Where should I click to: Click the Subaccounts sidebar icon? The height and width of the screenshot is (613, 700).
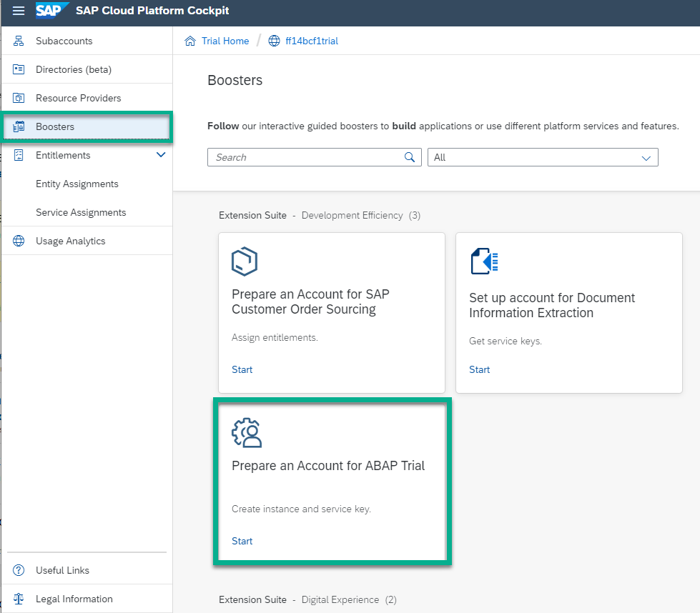19,41
